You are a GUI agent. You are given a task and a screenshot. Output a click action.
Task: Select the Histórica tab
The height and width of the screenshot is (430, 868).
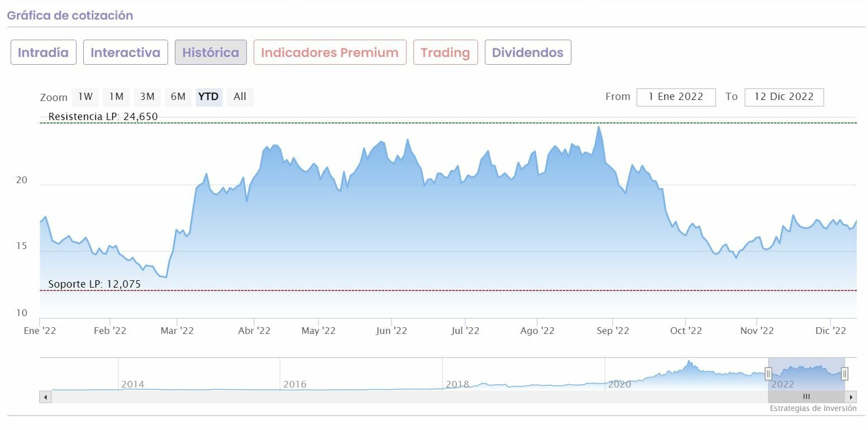tap(211, 52)
